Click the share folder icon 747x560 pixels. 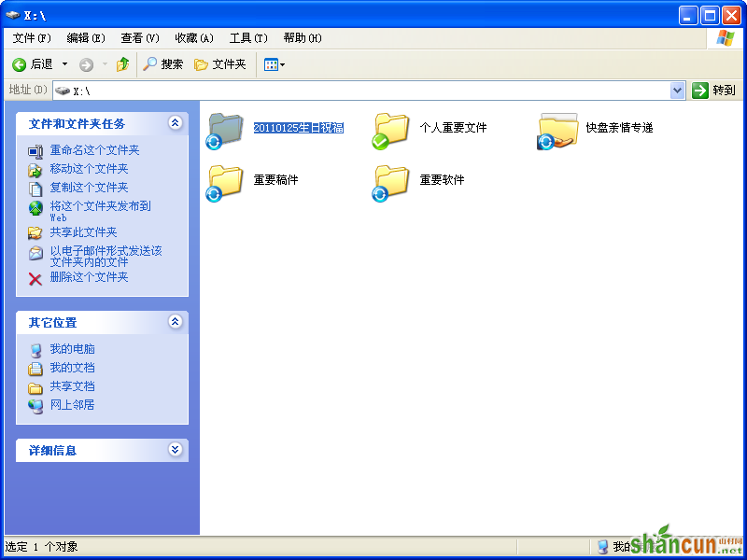tap(35, 232)
